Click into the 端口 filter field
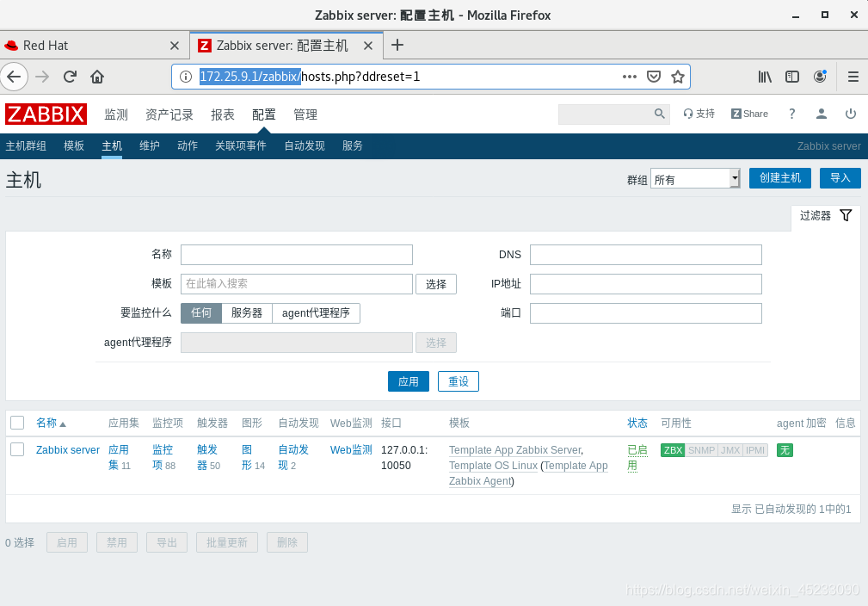 [646, 313]
